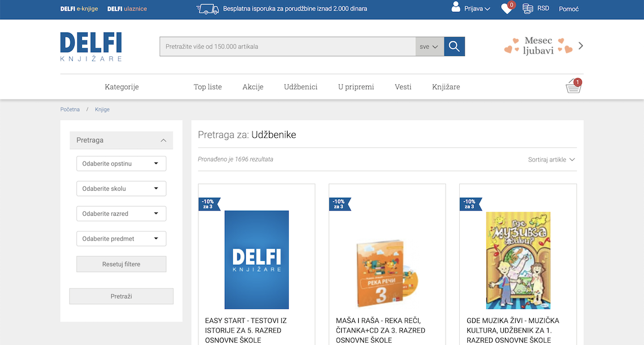Click the Prijava user profile icon
644x345 pixels.
[455, 7]
